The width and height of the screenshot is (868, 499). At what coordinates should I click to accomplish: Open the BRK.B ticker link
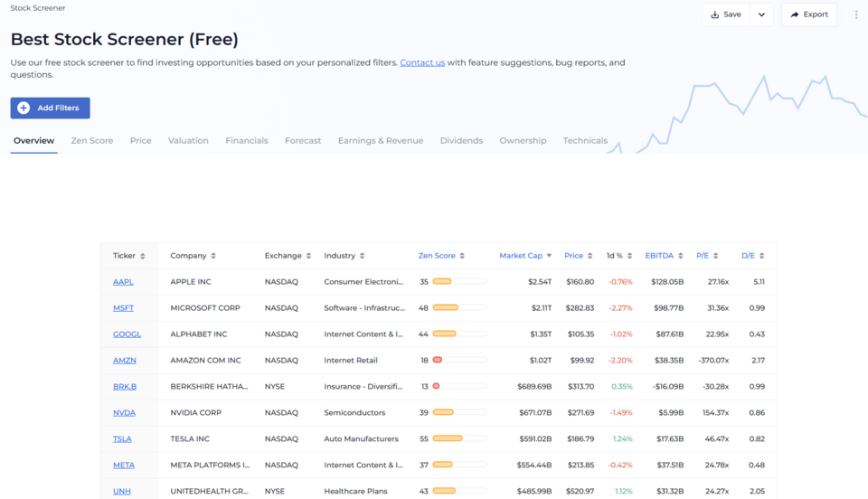coord(125,387)
